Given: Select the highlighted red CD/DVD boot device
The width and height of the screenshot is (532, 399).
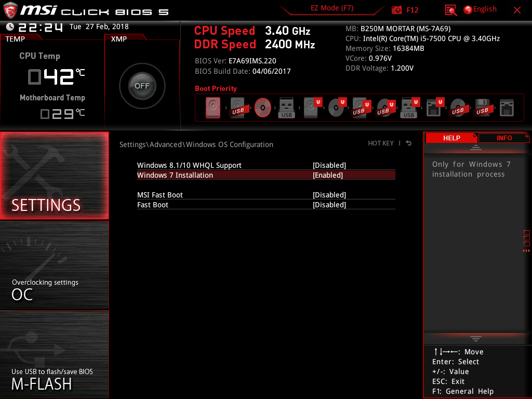Looking at the screenshot, I should (x=262, y=108).
